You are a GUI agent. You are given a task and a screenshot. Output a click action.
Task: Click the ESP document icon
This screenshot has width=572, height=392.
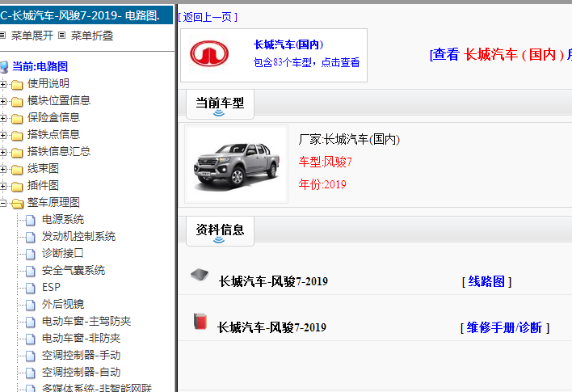click(31, 288)
